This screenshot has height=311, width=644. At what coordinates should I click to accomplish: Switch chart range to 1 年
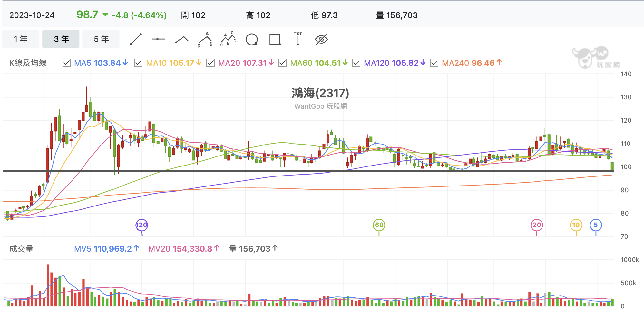pyautogui.click(x=21, y=39)
